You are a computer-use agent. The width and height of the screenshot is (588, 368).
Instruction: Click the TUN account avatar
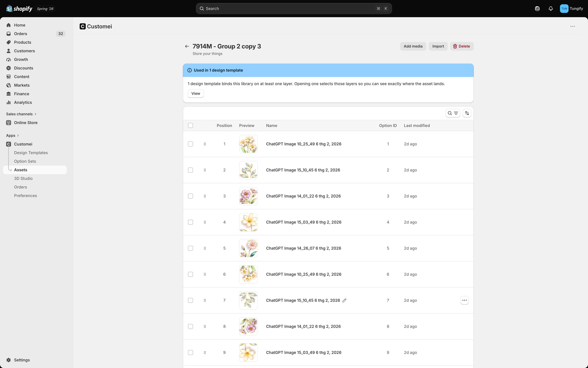564,9
